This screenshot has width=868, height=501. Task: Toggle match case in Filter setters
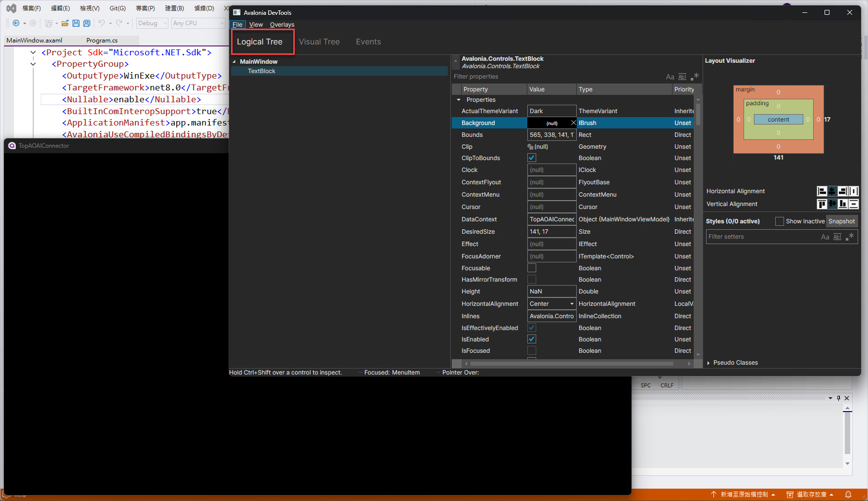pyautogui.click(x=825, y=237)
